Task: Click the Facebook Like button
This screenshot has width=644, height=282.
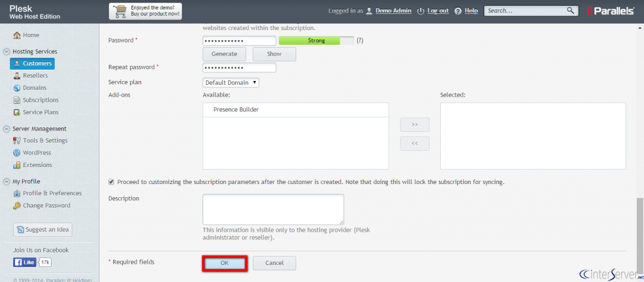Action: click(25, 263)
